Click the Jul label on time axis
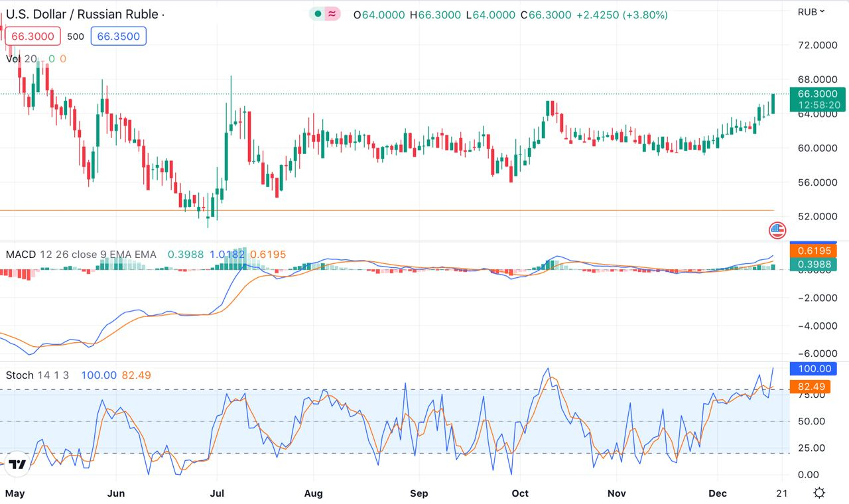This screenshot has height=504, width=849. (217, 493)
